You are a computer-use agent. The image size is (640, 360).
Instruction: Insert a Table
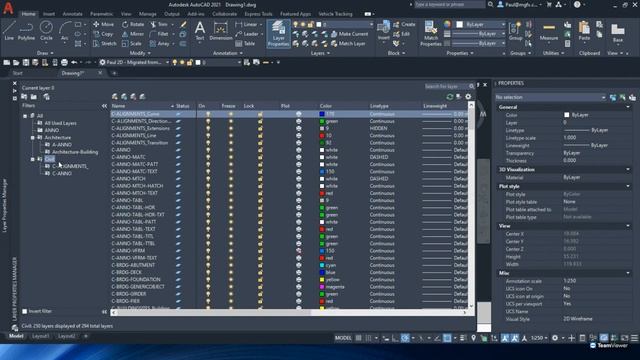click(245, 44)
